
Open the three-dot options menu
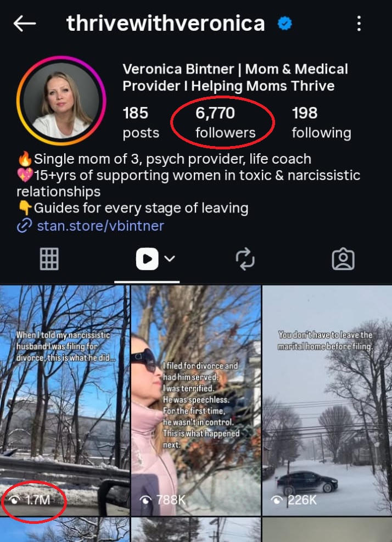(x=359, y=24)
